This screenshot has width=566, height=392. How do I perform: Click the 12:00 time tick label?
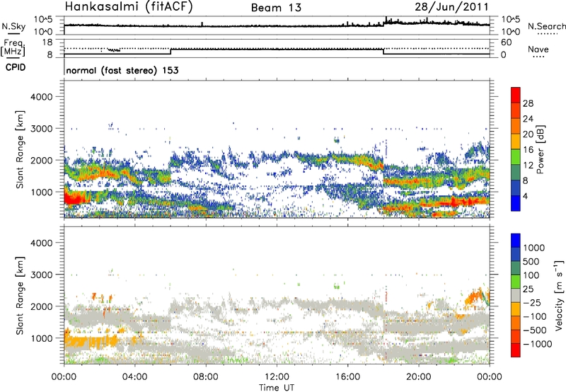(277, 377)
